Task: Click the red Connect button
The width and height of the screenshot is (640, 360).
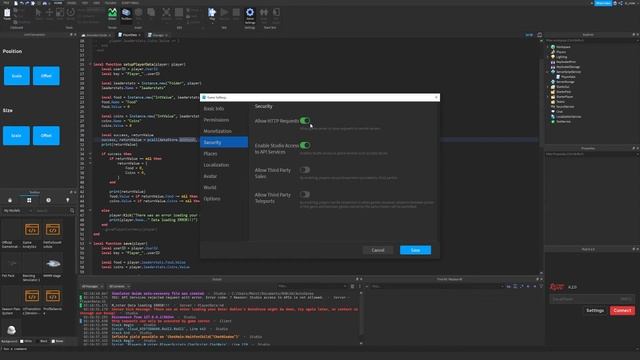Action: 622,311
